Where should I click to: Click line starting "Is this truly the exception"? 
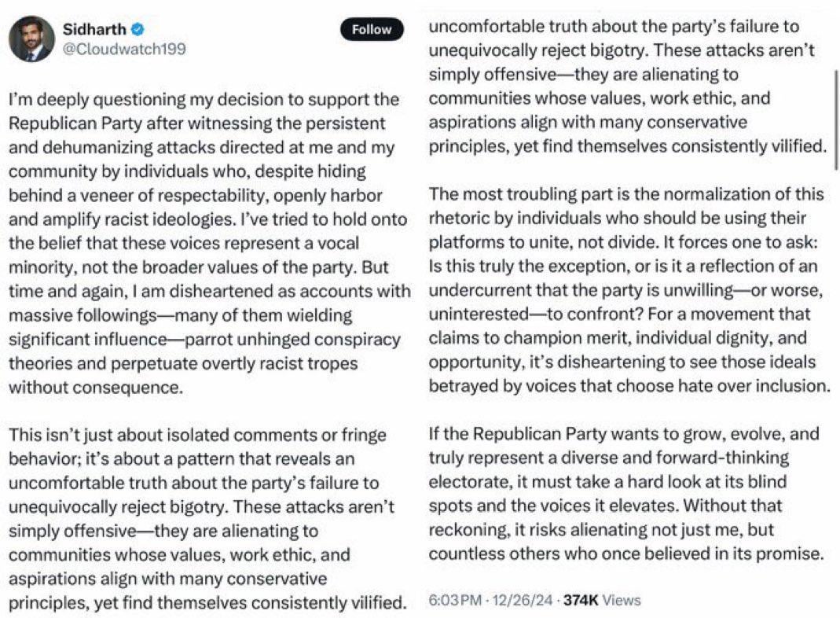[x=623, y=266]
